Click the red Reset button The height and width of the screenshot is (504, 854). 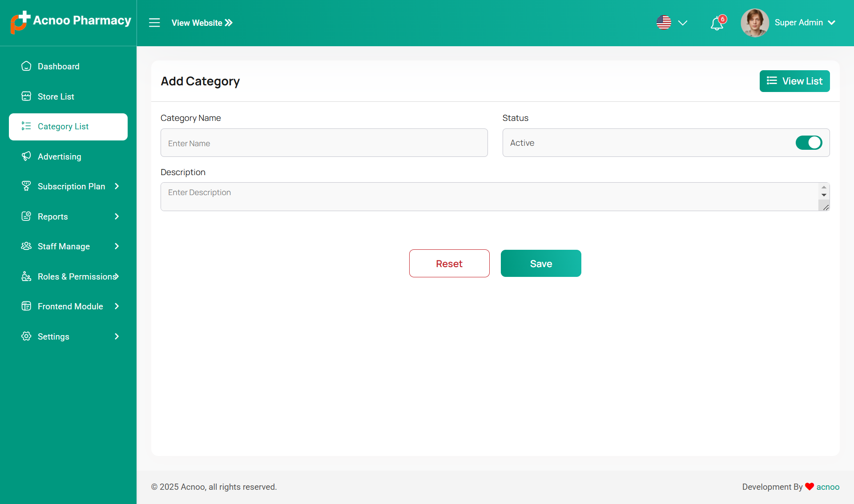tap(449, 264)
